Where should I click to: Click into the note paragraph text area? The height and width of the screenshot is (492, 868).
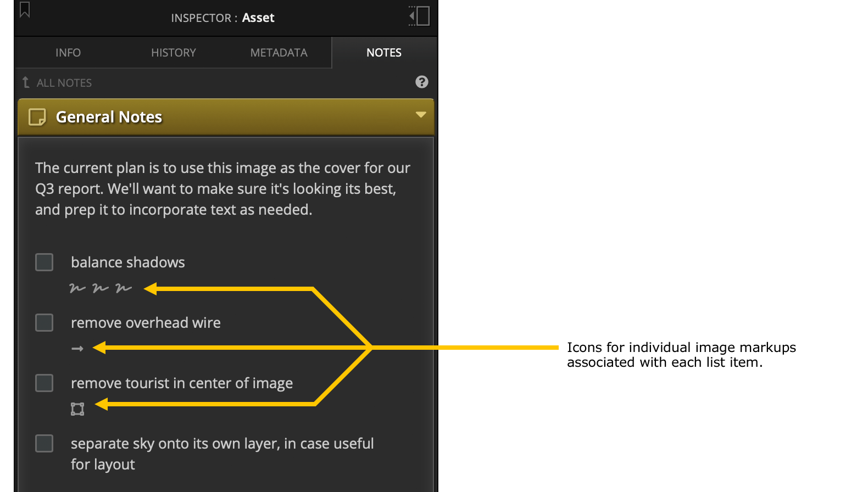point(223,189)
